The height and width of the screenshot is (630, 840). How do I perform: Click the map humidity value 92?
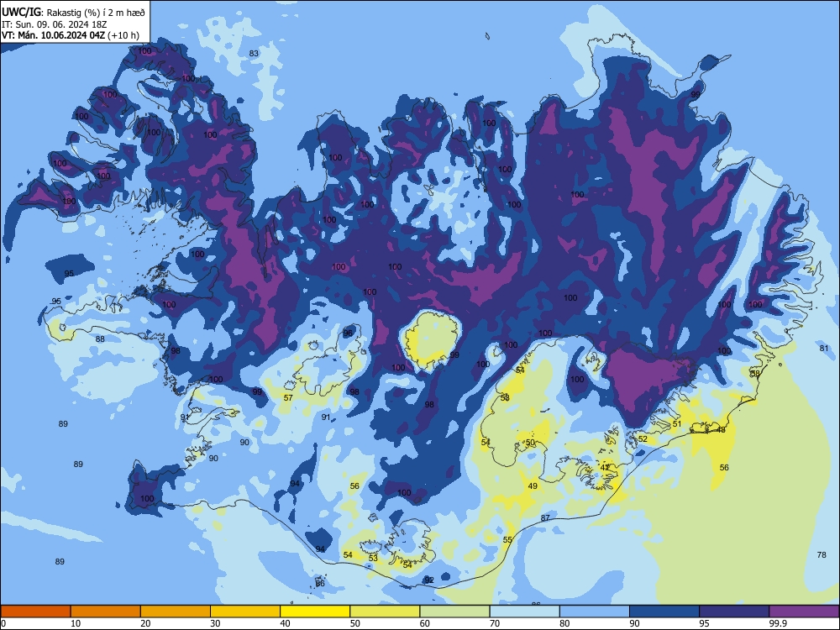pyautogui.click(x=429, y=580)
